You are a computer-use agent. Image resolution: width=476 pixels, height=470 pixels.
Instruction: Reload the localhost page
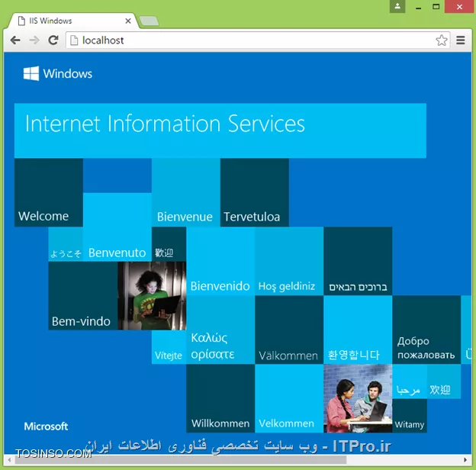pos(53,40)
